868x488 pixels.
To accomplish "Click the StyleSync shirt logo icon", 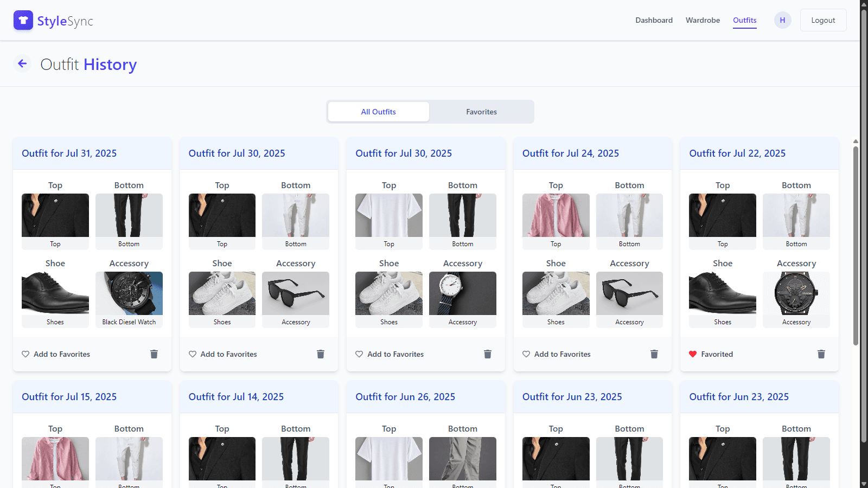I will 23,21.
